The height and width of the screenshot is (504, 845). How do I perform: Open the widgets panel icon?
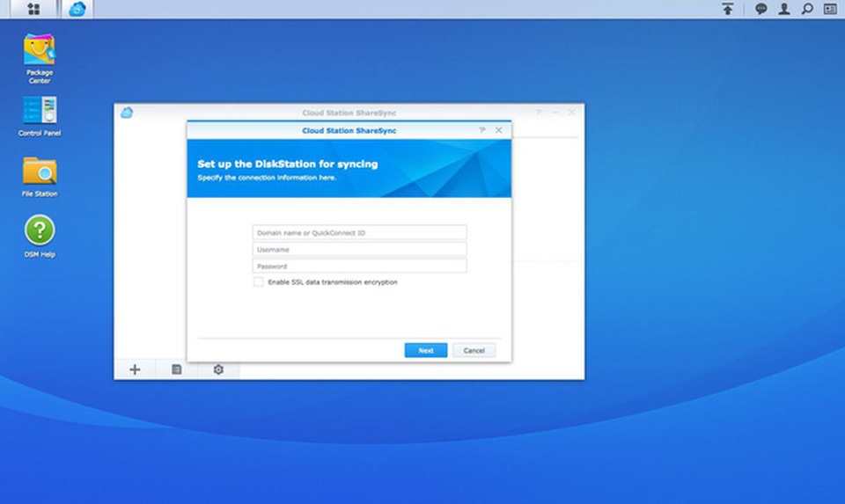coord(830,9)
